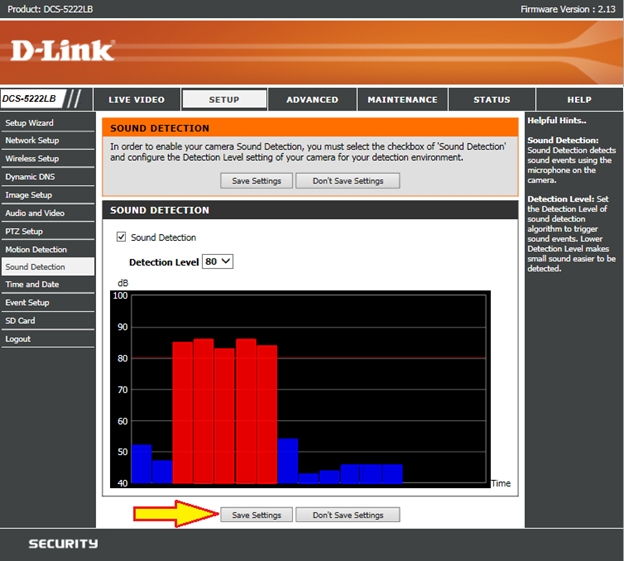The width and height of the screenshot is (624, 561).
Task: Select the Status tab
Action: click(x=491, y=99)
